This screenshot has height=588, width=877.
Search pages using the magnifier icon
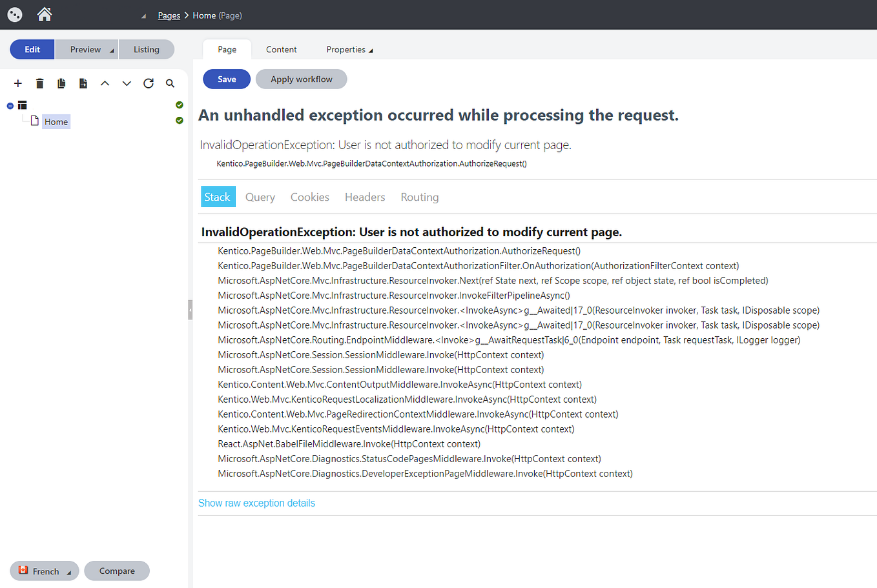(x=170, y=83)
